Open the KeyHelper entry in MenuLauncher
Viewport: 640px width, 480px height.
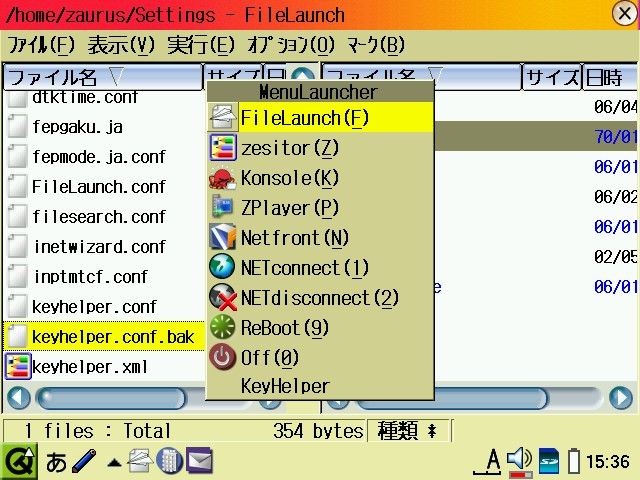pos(320,386)
